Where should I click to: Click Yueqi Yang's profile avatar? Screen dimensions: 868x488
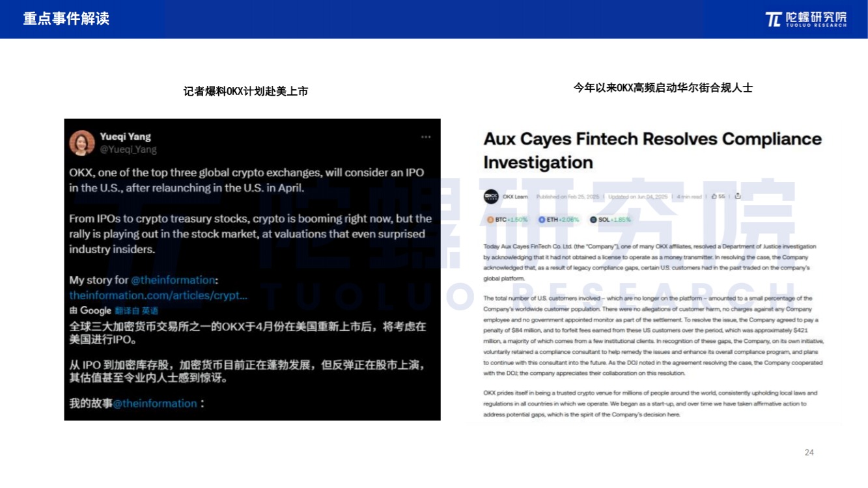coord(82,143)
